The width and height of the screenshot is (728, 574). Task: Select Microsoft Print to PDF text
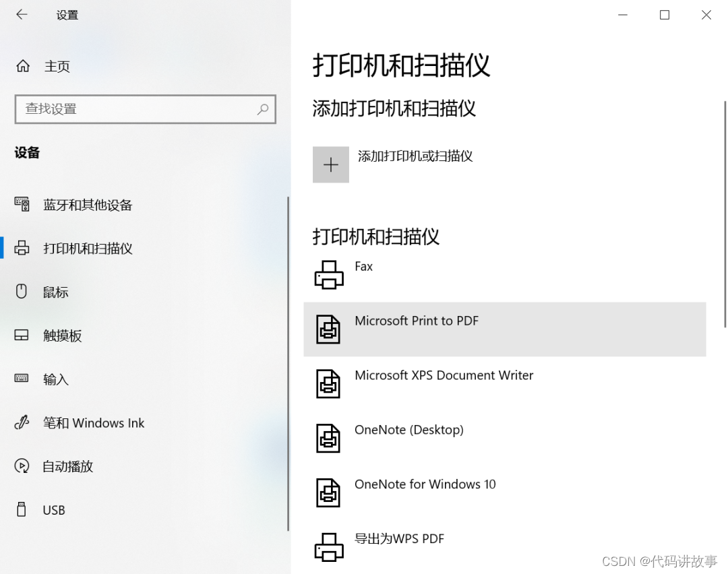417,321
